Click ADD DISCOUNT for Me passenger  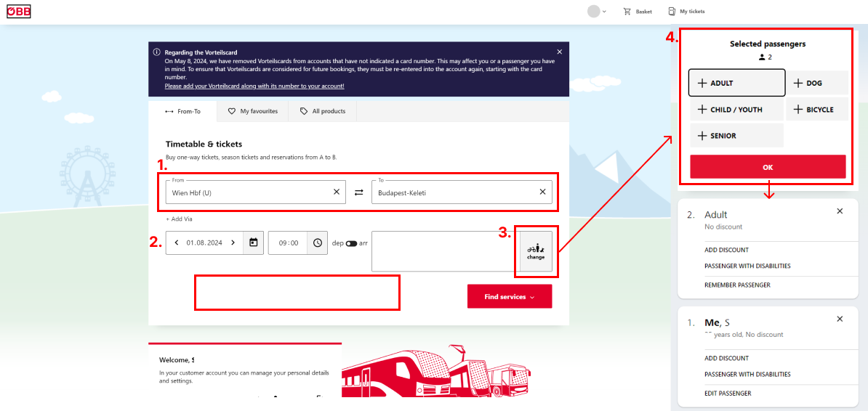[x=726, y=359]
